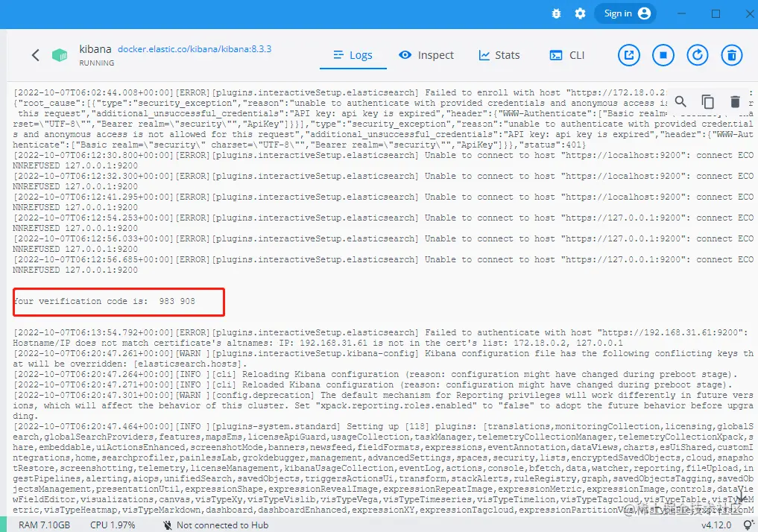This screenshot has height=532, width=758.
Task: Click the verification code 983 908 line
Action: (104, 301)
